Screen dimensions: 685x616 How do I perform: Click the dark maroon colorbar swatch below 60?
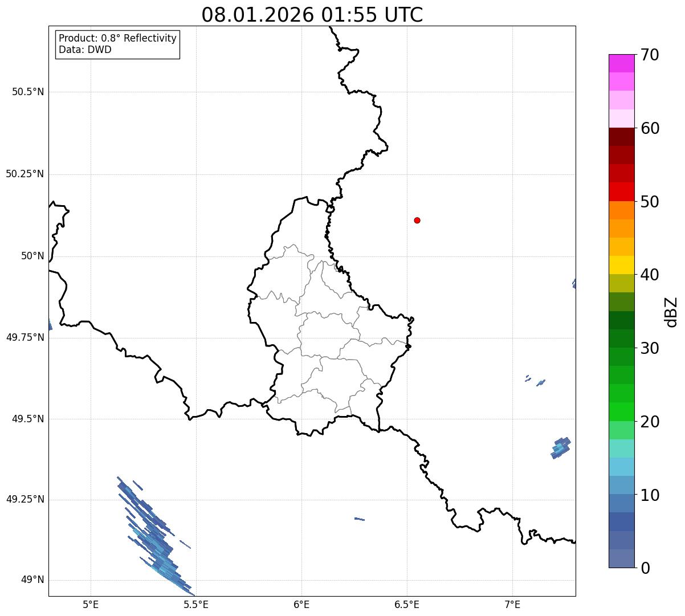(x=621, y=137)
